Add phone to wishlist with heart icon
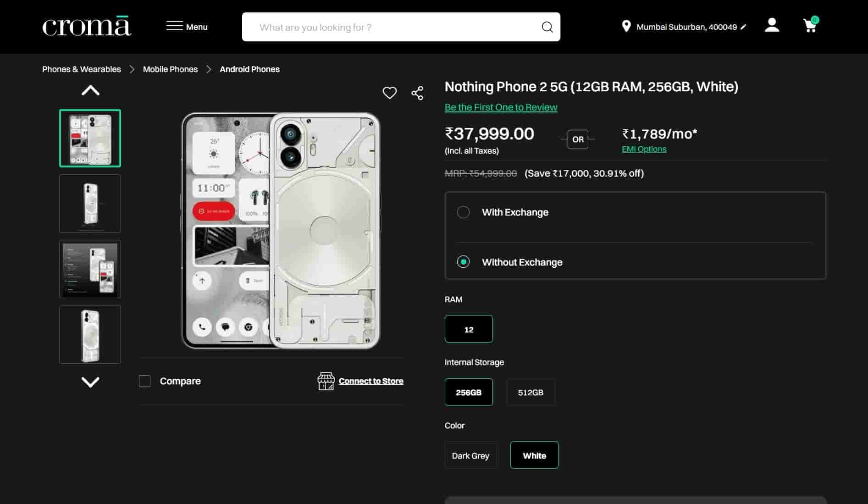Screen dimensions: 868x504 [389, 93]
